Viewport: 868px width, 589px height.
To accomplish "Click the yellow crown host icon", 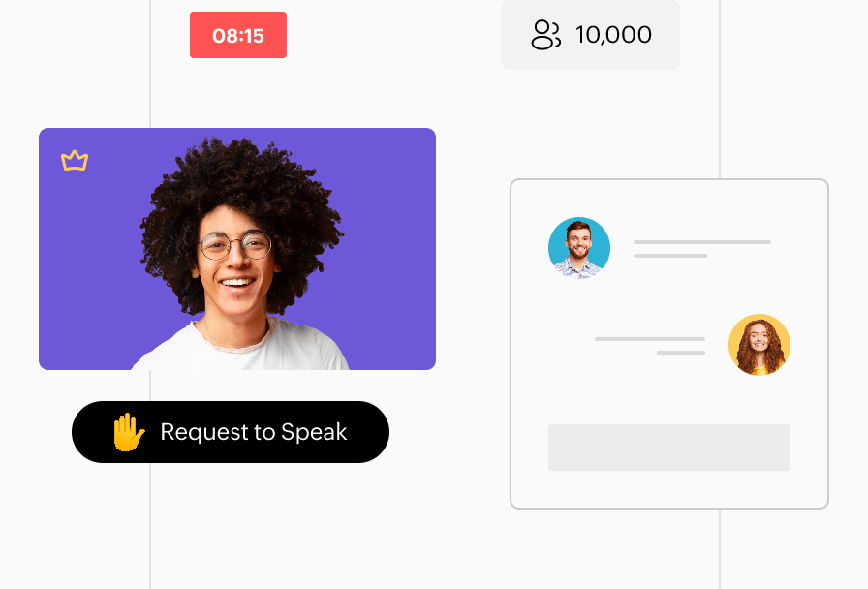I will point(75,161).
